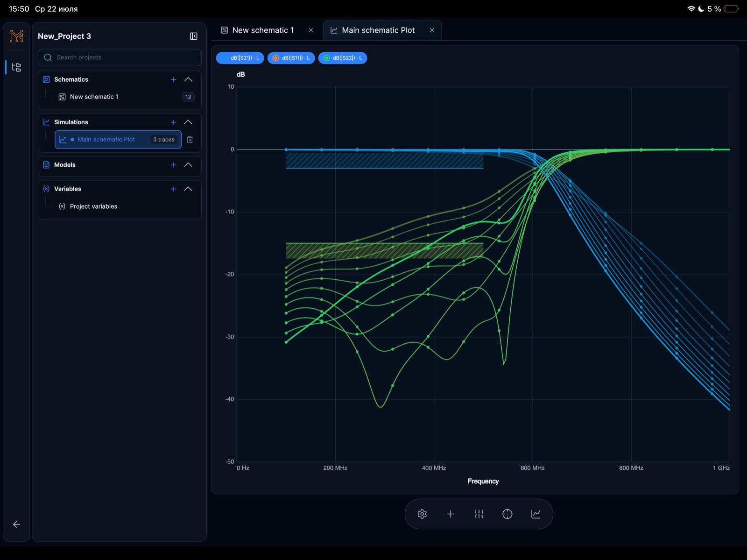
Task: Add a new variable with plus icon
Action: [174, 189]
